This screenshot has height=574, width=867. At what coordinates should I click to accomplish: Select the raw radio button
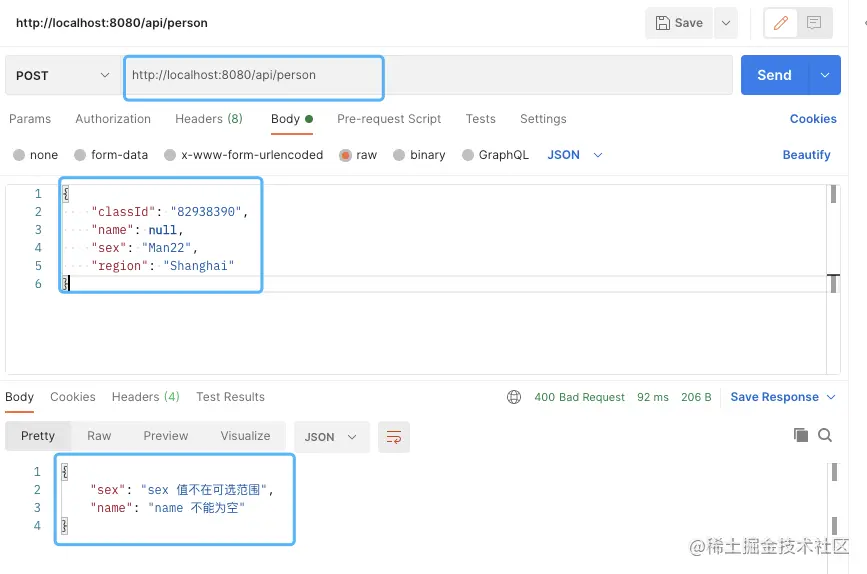(345, 155)
